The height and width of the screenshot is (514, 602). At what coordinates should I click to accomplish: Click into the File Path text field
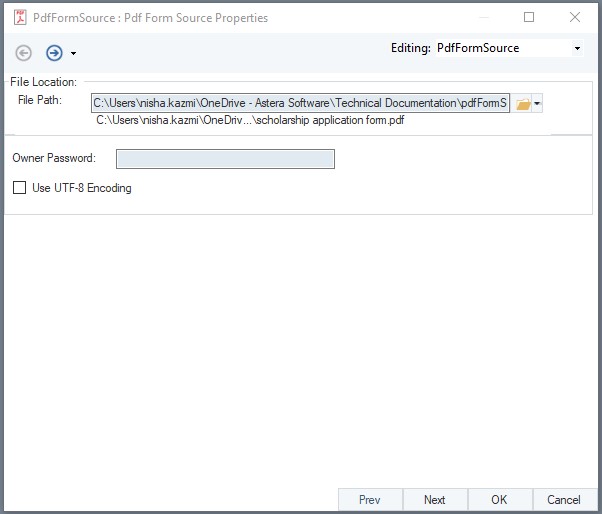(300, 103)
